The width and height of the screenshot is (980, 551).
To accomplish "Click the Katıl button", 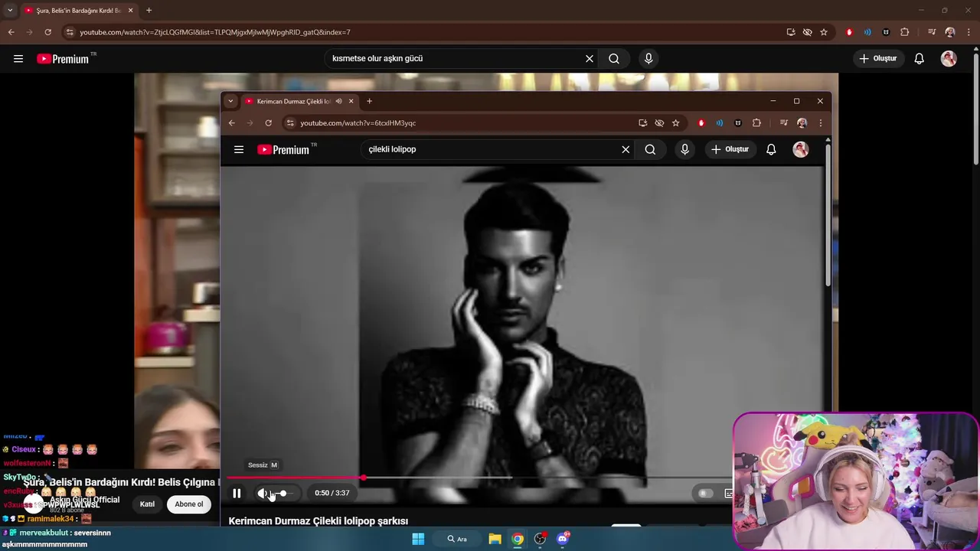I will 147,504.
